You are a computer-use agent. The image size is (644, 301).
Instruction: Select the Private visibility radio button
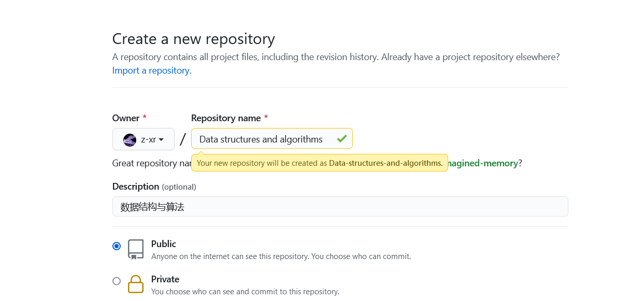coord(117,281)
